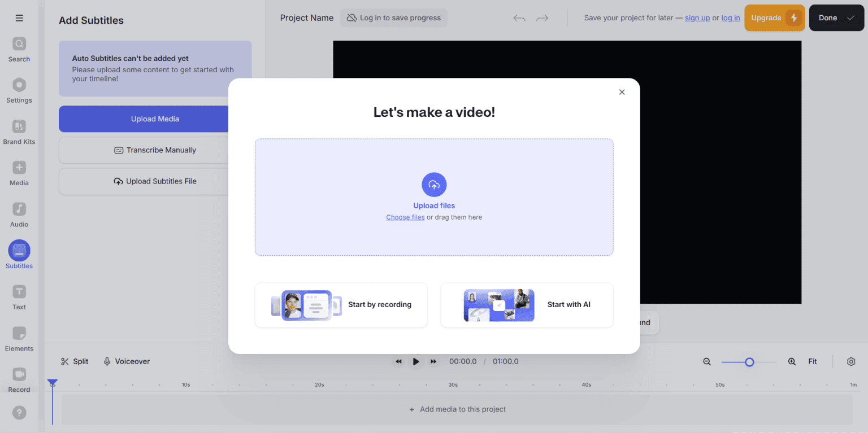This screenshot has width=868, height=433.
Task: Click the play button
Action: tap(416, 362)
